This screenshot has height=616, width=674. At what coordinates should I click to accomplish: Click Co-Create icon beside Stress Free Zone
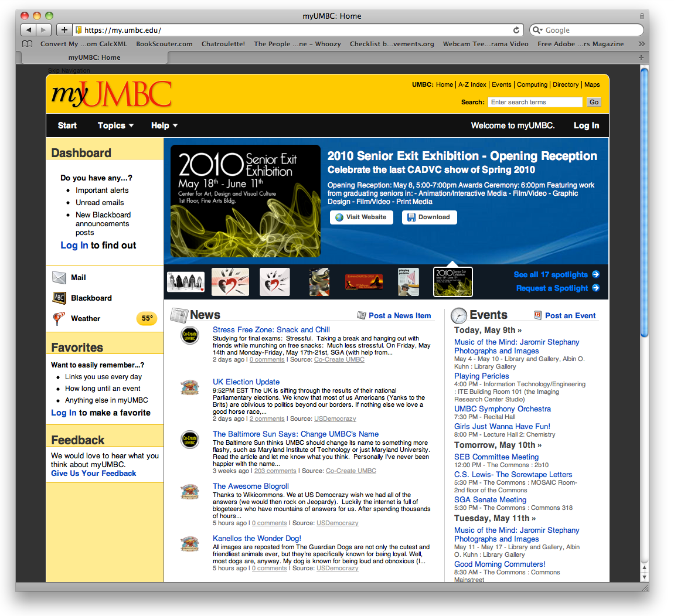(189, 335)
